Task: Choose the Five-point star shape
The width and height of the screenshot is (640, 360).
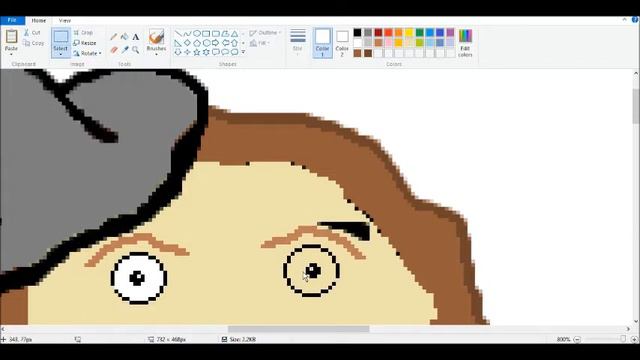Action: point(197,52)
